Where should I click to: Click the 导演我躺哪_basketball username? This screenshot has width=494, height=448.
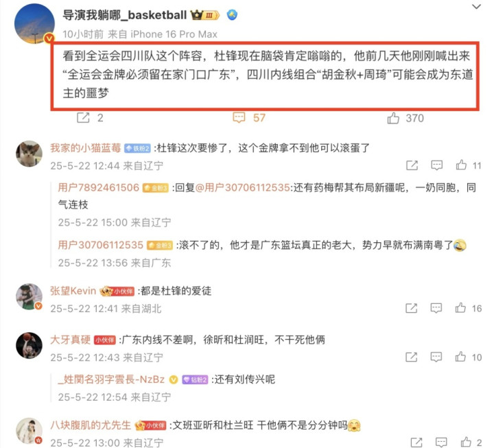125,15
